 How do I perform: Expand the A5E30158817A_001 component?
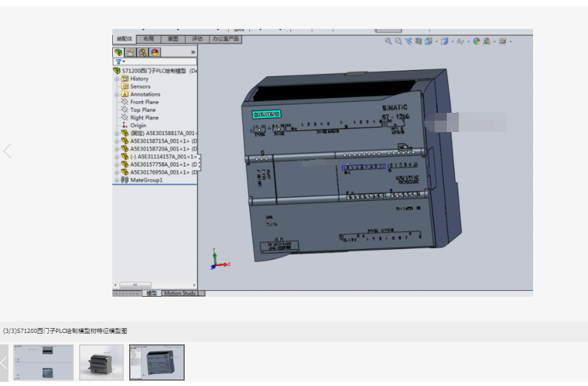[x=117, y=133]
